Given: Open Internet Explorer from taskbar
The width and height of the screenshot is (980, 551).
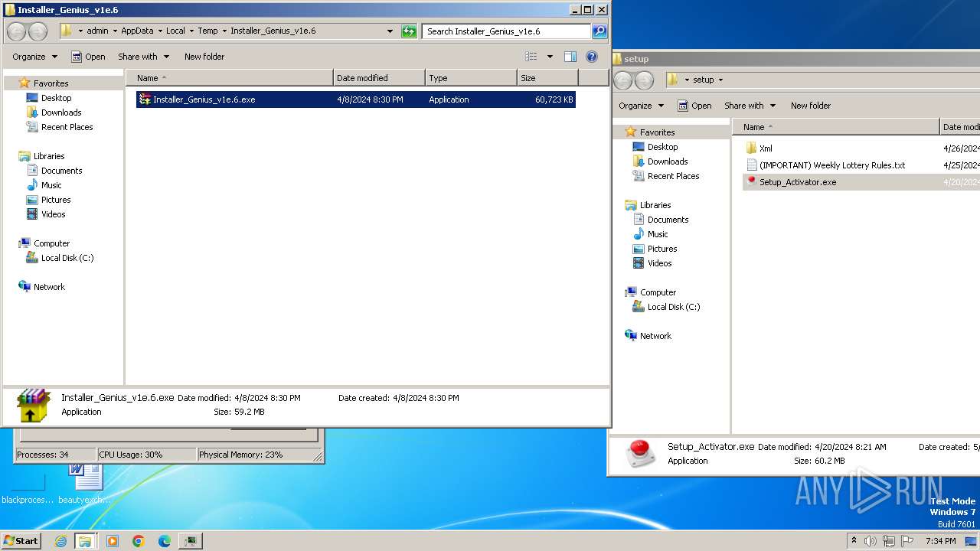Looking at the screenshot, I should click(60, 541).
